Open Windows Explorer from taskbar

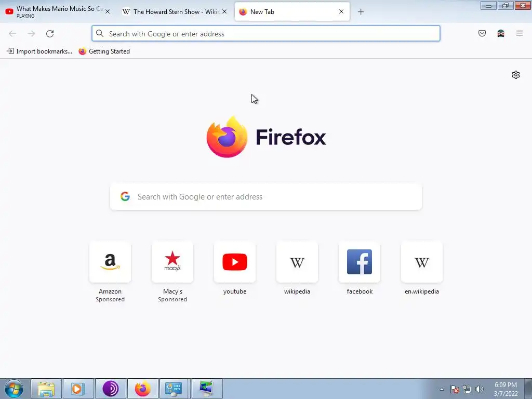(46, 389)
